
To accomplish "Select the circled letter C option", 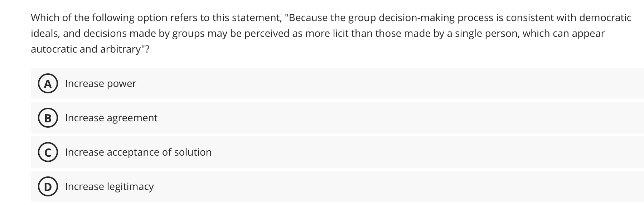I will pos(48,152).
